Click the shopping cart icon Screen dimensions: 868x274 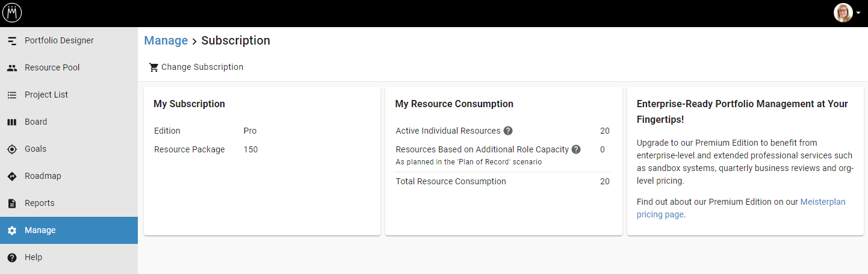154,67
